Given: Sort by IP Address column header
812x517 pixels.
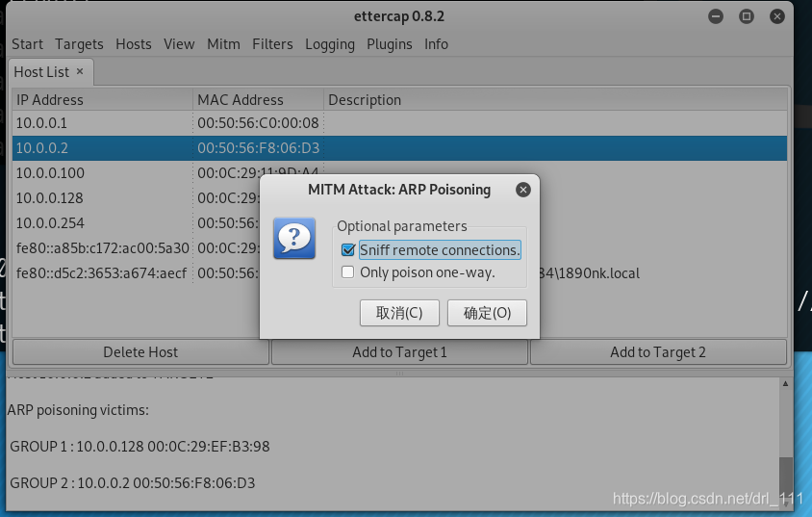Looking at the screenshot, I should coord(103,99).
